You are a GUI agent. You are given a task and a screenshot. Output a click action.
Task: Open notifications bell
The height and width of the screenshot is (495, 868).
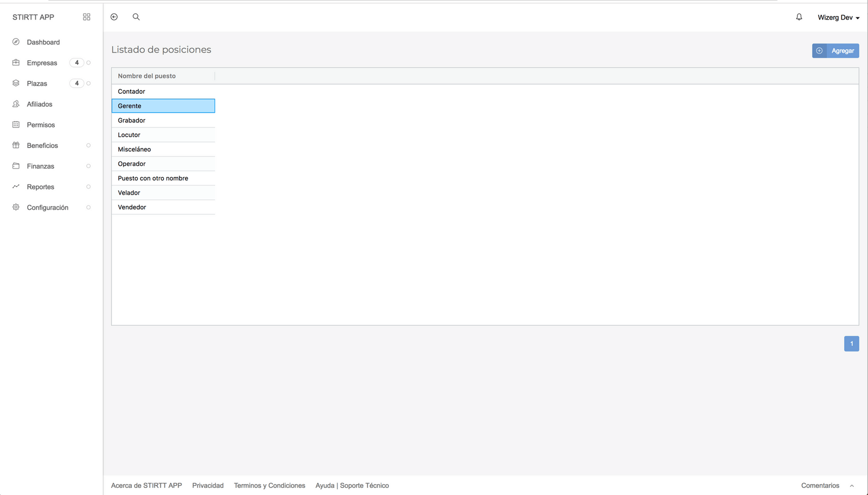tap(799, 17)
